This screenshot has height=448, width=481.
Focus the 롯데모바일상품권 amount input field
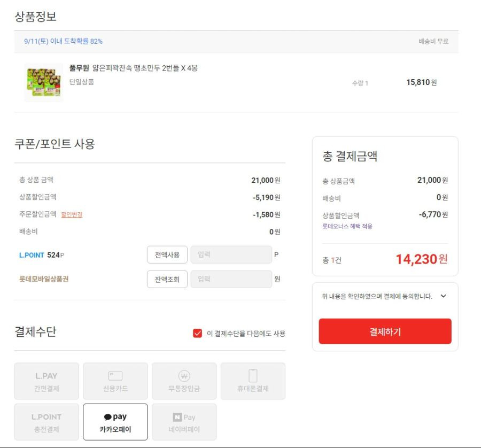(x=231, y=279)
